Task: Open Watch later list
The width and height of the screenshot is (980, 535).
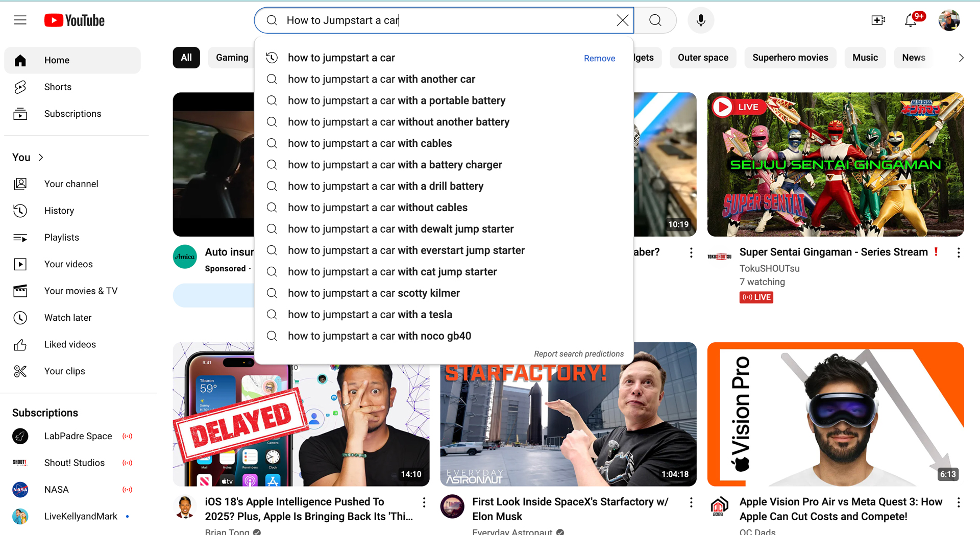Action: pos(72,318)
